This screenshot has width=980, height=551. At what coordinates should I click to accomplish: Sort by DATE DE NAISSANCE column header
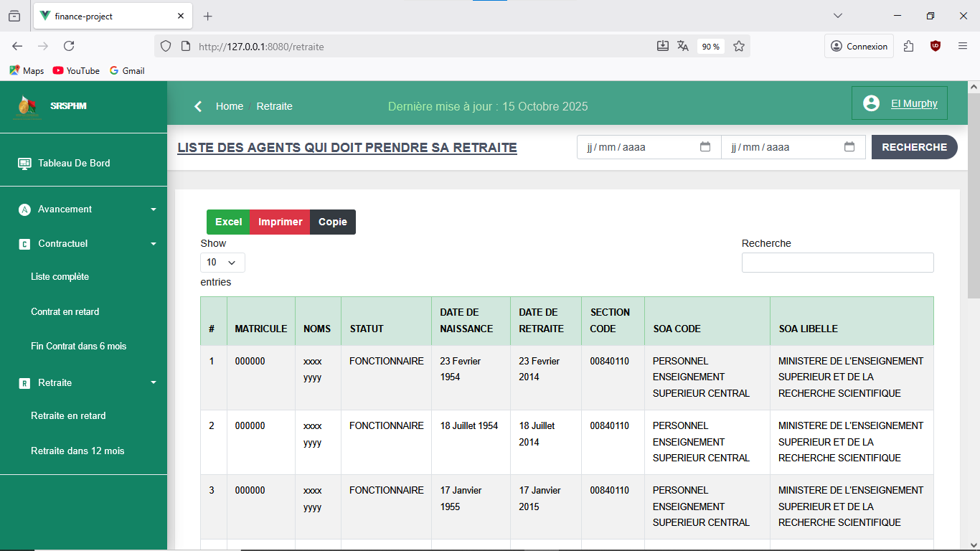click(x=471, y=321)
